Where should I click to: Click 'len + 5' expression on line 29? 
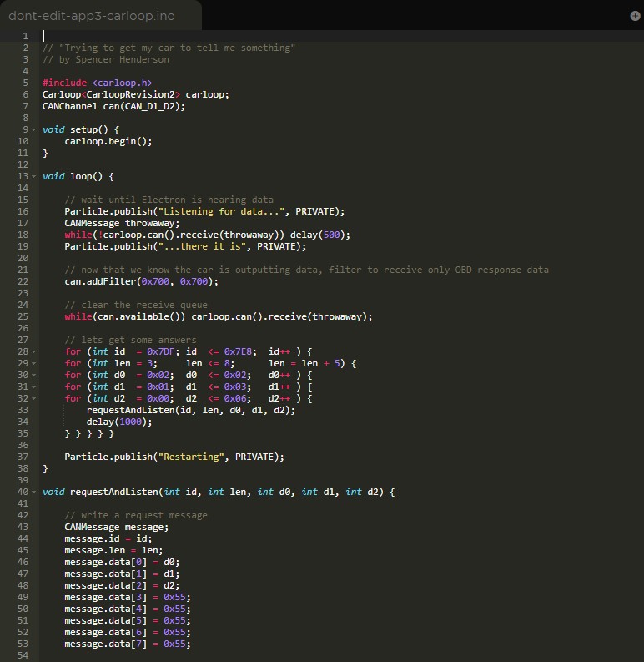[320, 363]
